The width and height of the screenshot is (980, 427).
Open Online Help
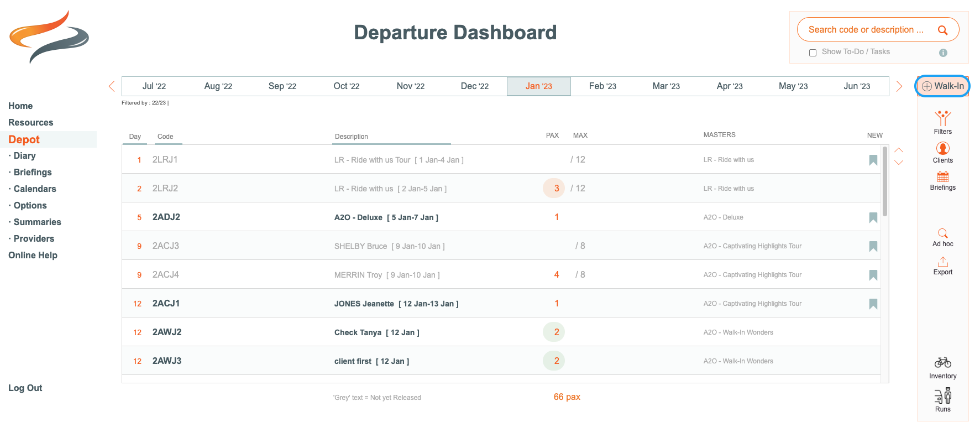[33, 256]
